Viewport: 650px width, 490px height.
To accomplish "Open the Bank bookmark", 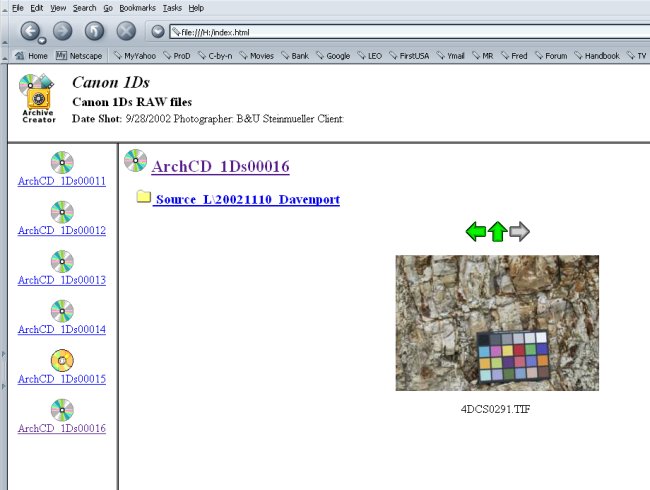I will 295,56.
